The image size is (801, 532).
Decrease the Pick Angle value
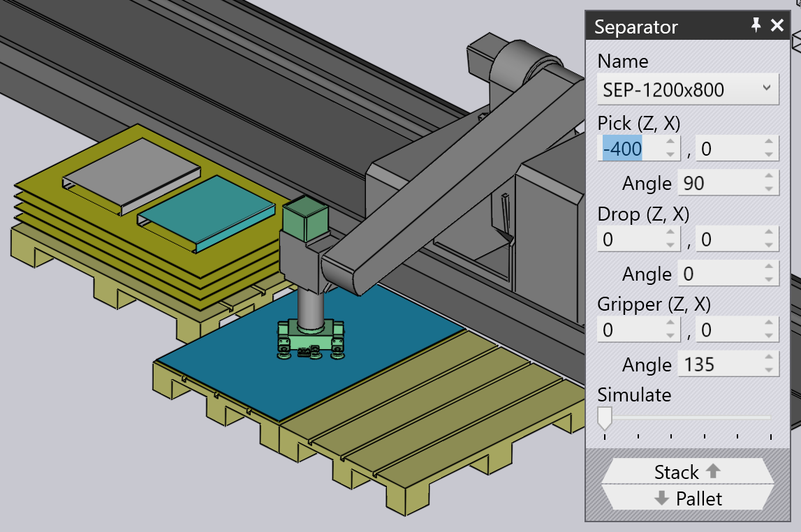point(769,189)
